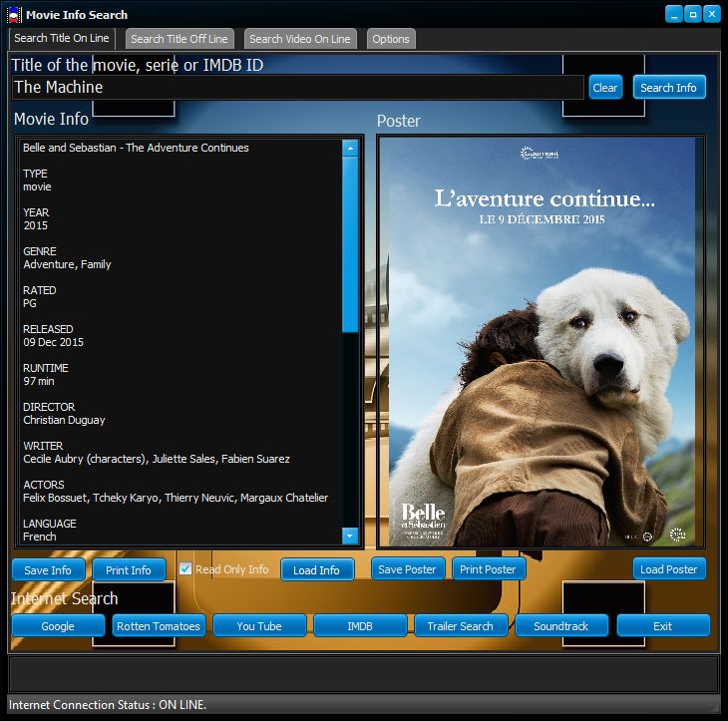The width and height of the screenshot is (728, 721).
Task: Save the movie info
Action: (x=48, y=569)
